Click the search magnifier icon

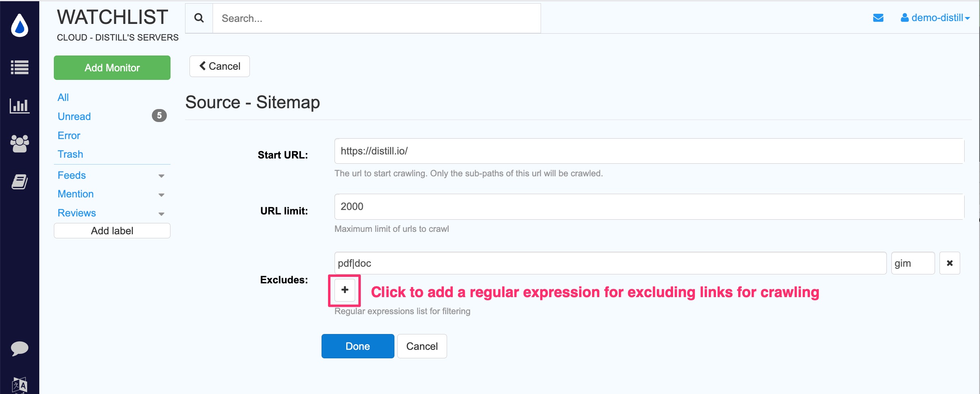pos(199,18)
